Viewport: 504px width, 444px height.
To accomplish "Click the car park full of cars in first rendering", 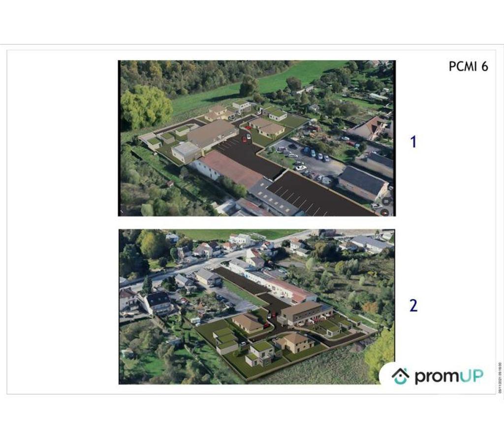I will click(x=309, y=159).
